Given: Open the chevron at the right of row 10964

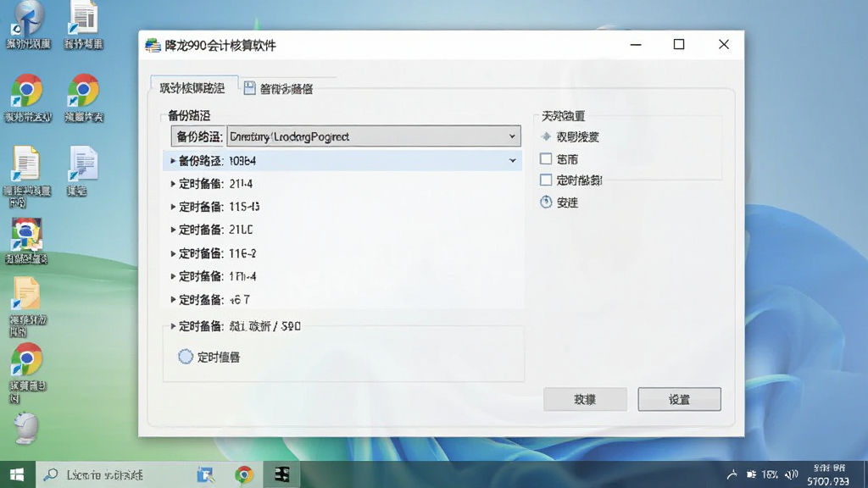Looking at the screenshot, I should click(513, 161).
